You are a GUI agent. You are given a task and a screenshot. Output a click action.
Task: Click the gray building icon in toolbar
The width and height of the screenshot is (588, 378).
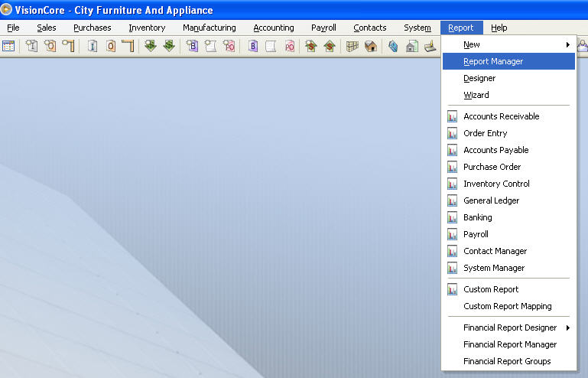(411, 46)
